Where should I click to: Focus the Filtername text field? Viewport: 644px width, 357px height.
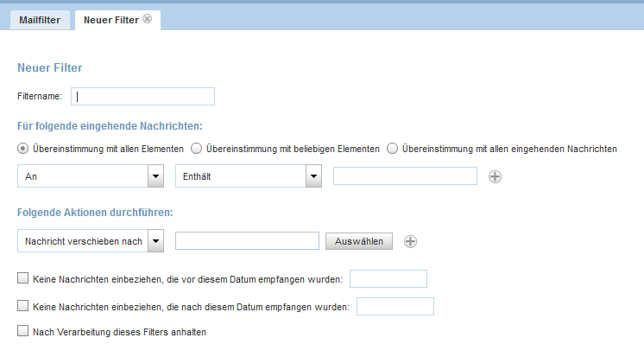[142, 96]
